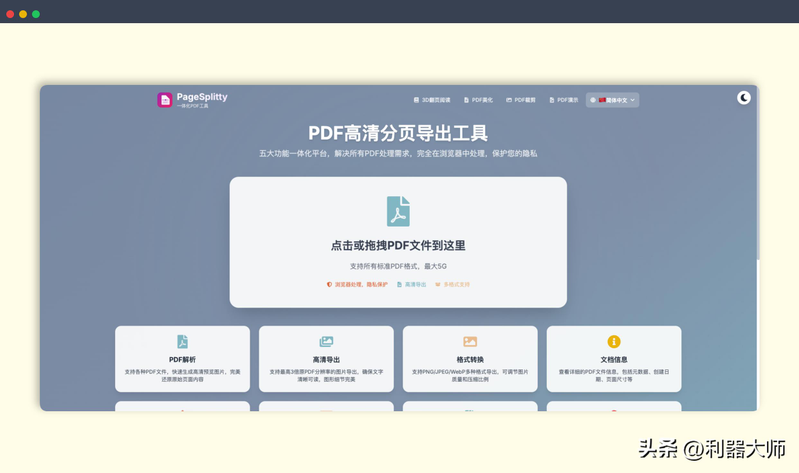Click the 浏览器处理，隐私保护 tag
Viewport: 799px width, 473px height.
(x=357, y=284)
